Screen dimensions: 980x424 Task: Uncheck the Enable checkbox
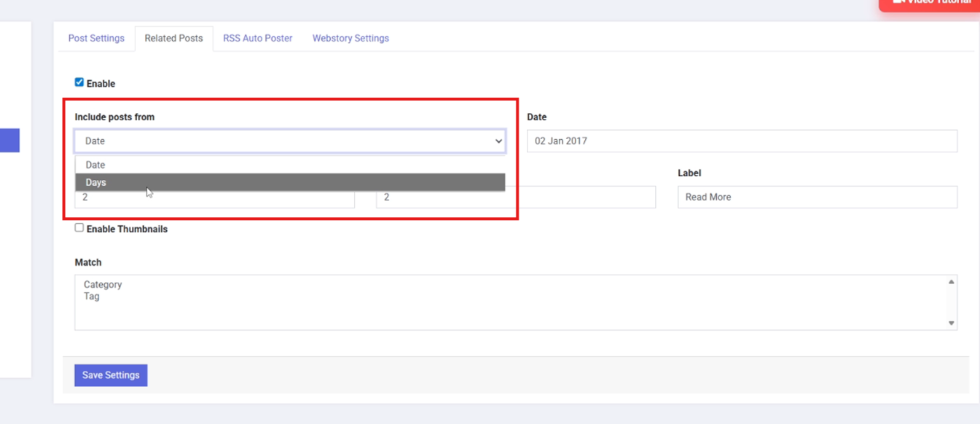pyautogui.click(x=79, y=83)
